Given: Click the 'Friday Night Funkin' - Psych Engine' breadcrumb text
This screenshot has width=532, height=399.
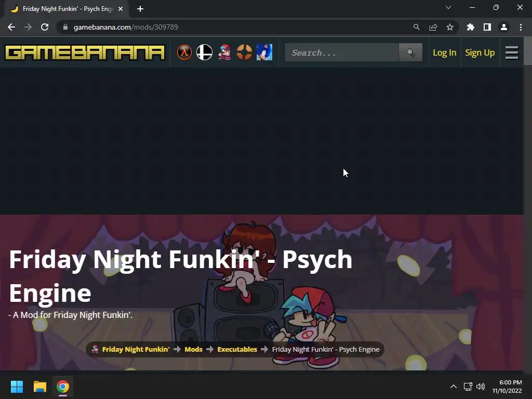Looking at the screenshot, I should 326,350.
